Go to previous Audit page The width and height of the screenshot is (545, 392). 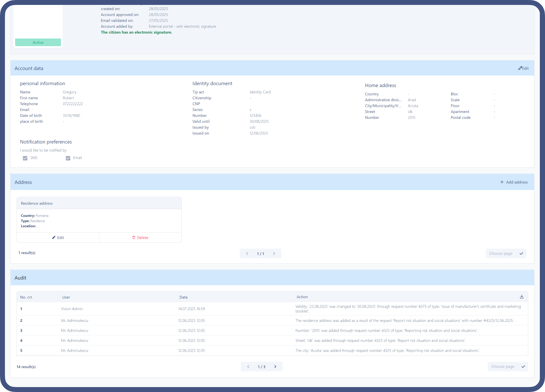248,367
